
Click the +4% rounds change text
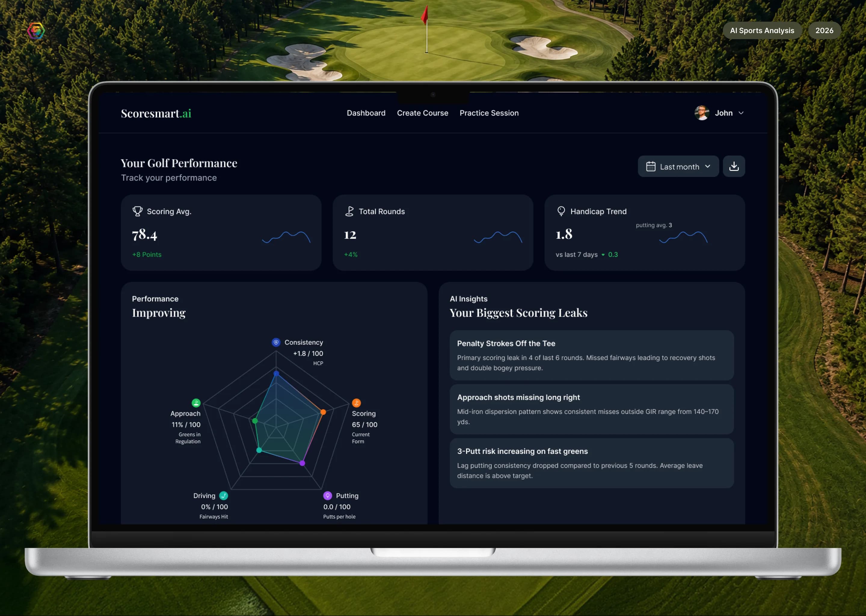point(351,254)
